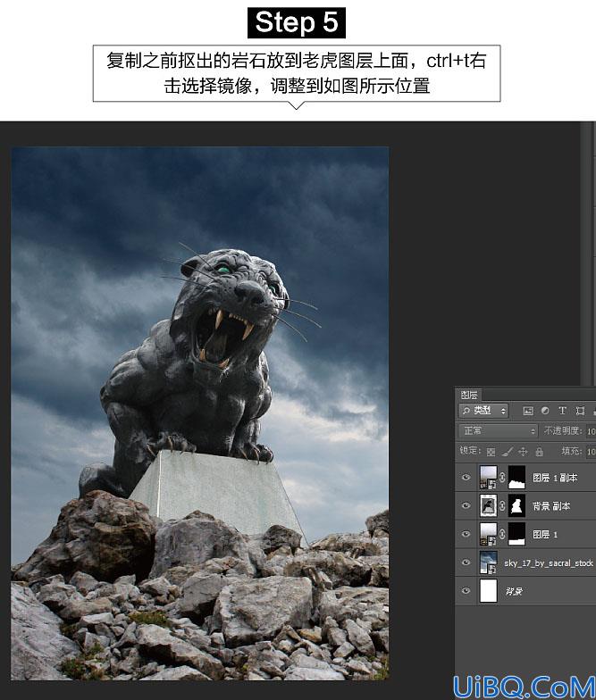
Task: Click the layer name 图层 1
Action: 545,534
